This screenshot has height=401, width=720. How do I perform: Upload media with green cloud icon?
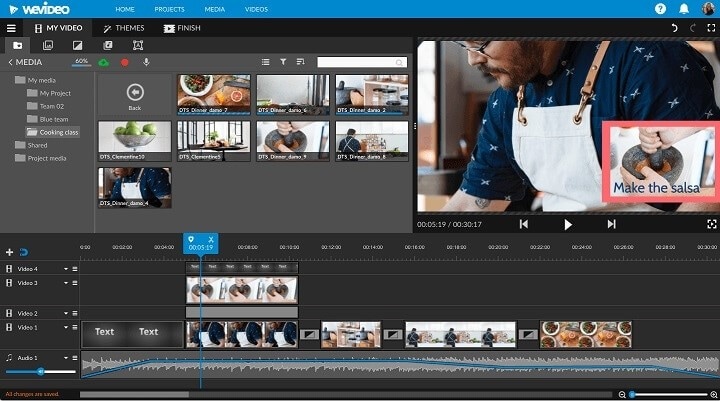coord(104,62)
